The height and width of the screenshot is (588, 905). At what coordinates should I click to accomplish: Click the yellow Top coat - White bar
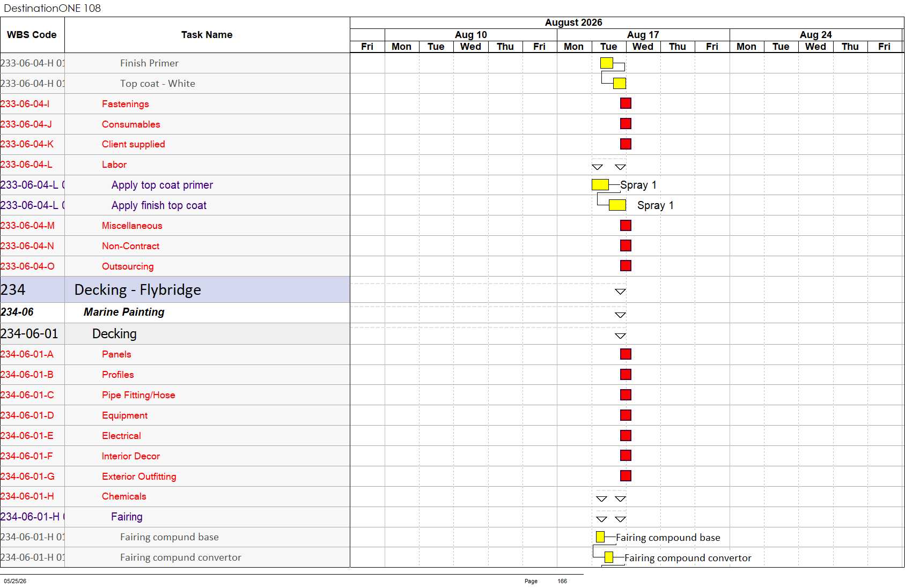pyautogui.click(x=620, y=84)
